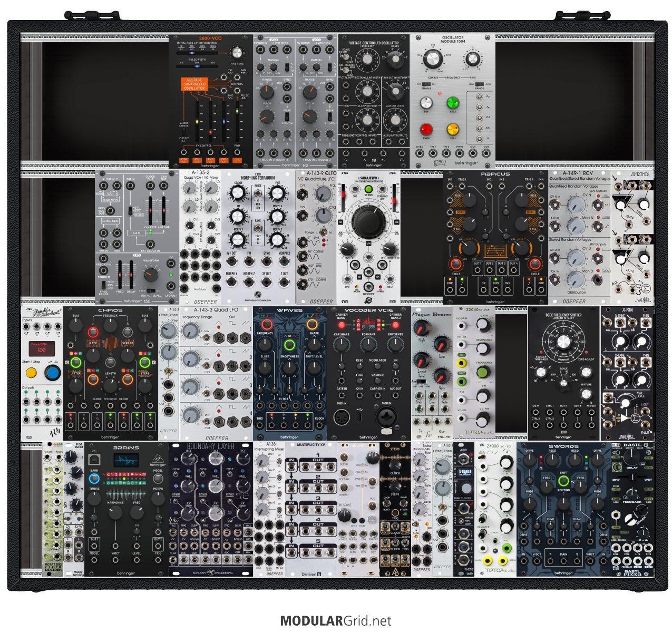
Task: Push the green-ringed button on Waves
Action: (x=289, y=346)
